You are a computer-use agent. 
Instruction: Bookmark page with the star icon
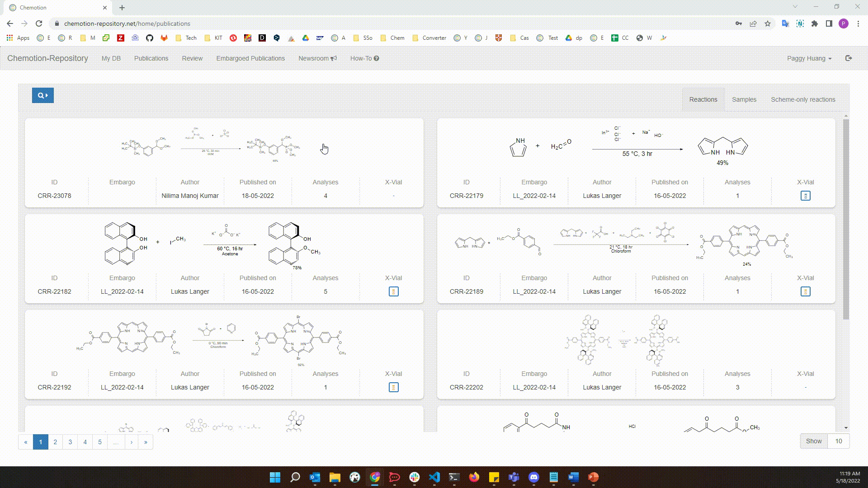768,23
